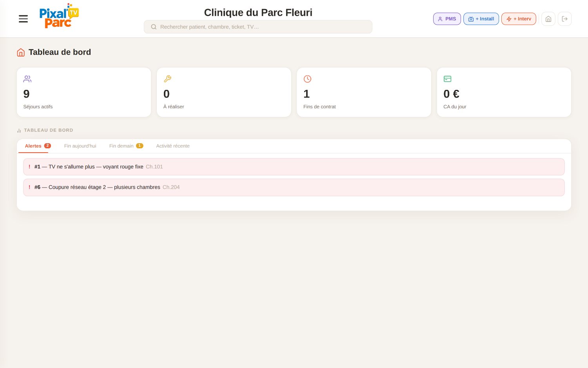Click the exclamation icon on alert #6
The height and width of the screenshot is (368, 588).
(29, 187)
